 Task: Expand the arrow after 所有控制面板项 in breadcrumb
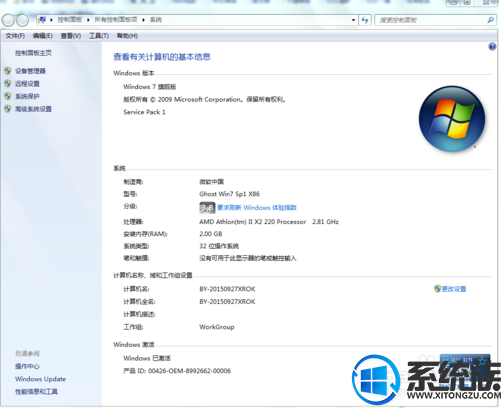coord(144,20)
